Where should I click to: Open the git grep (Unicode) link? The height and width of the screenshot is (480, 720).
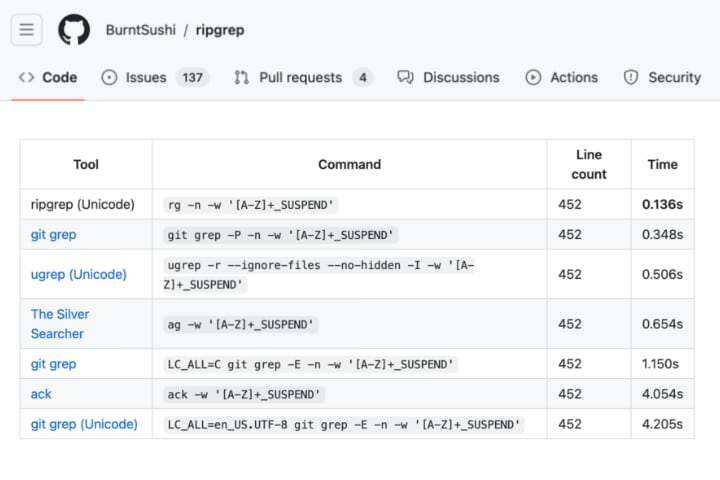pos(84,424)
